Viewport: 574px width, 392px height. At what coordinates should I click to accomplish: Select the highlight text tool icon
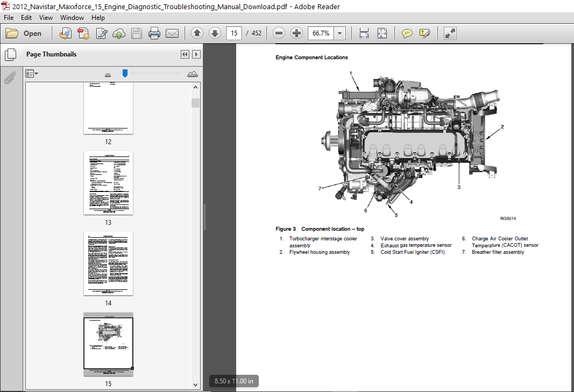(424, 33)
